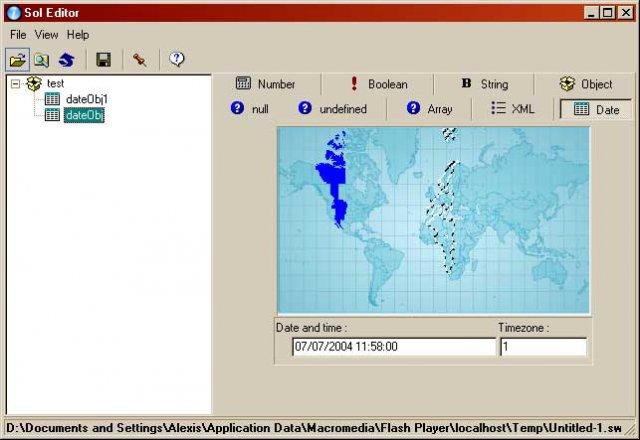640x440 pixels.
Task: Click the blue refresh arrows toolbar icon
Action: (66, 60)
